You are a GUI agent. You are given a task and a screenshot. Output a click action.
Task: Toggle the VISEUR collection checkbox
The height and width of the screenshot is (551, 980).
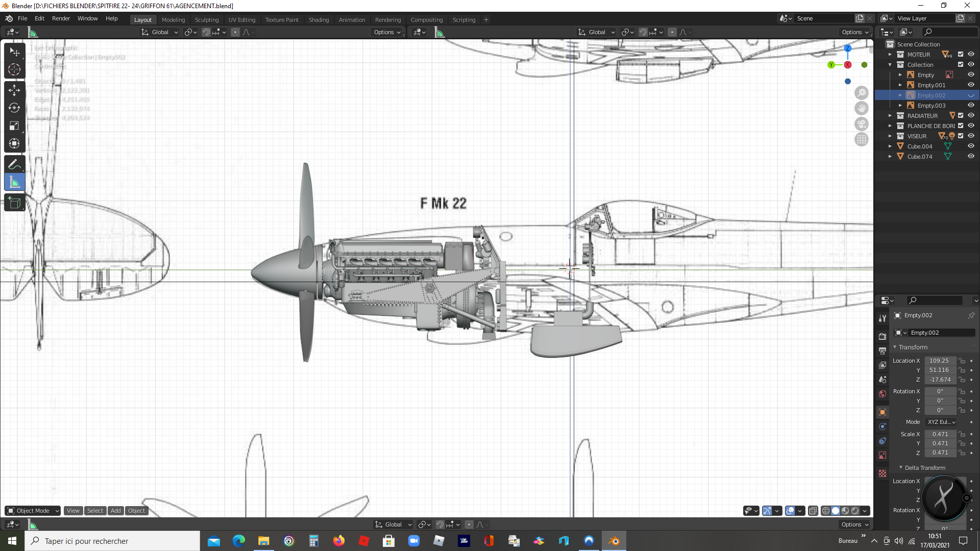click(x=961, y=136)
